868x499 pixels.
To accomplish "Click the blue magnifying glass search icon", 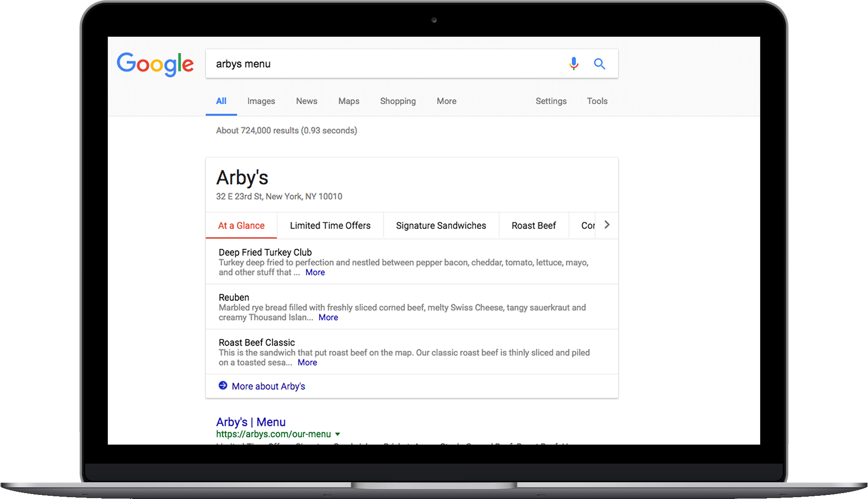I will [599, 64].
